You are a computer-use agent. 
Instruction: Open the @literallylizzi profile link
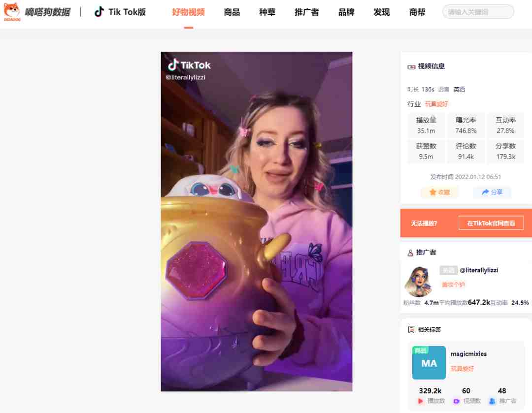479,270
